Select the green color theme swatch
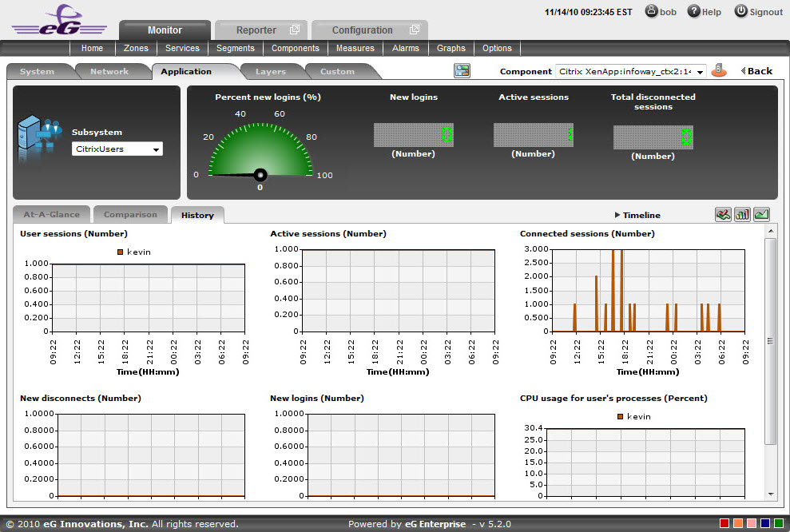The image size is (790, 532). point(779,523)
